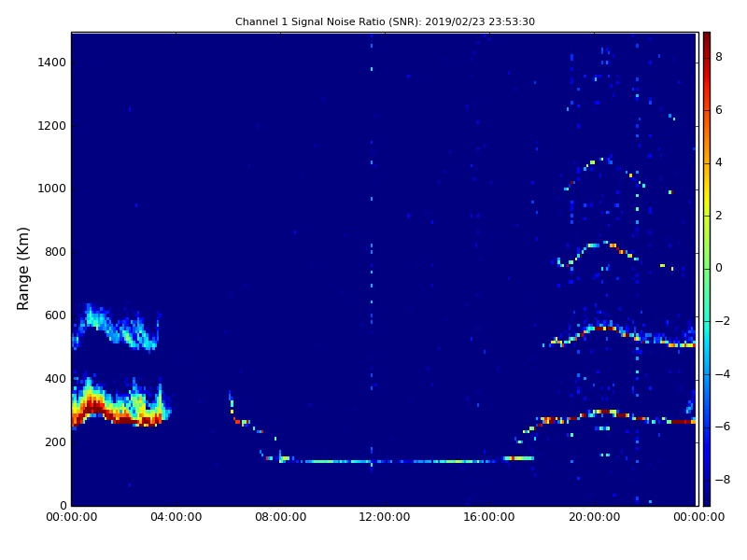Click the 12:00:00 time axis label

tap(385, 517)
